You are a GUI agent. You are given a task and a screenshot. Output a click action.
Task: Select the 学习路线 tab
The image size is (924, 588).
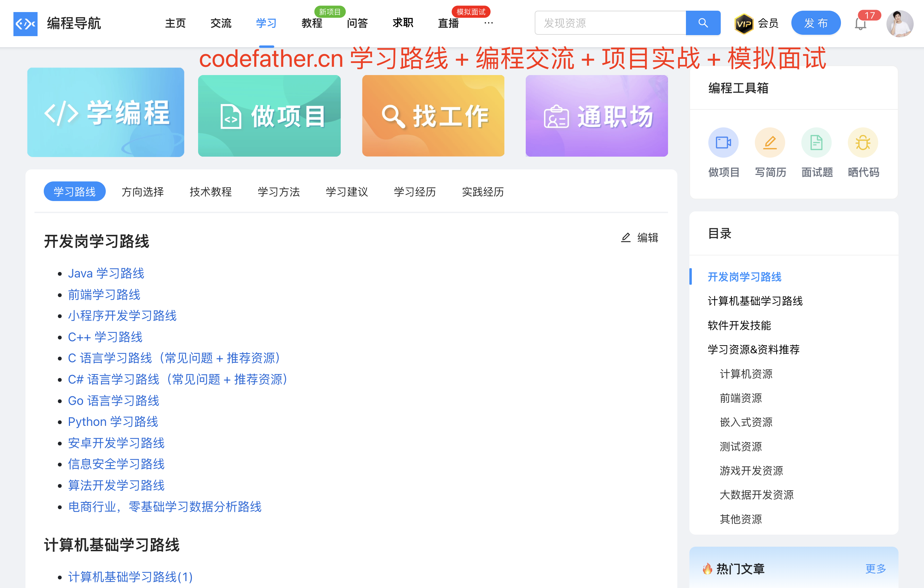pos(74,191)
